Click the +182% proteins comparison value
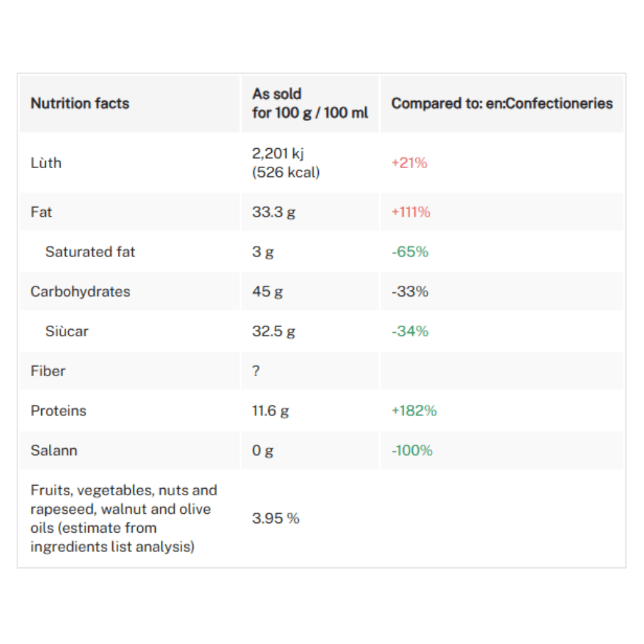 pos(413,411)
